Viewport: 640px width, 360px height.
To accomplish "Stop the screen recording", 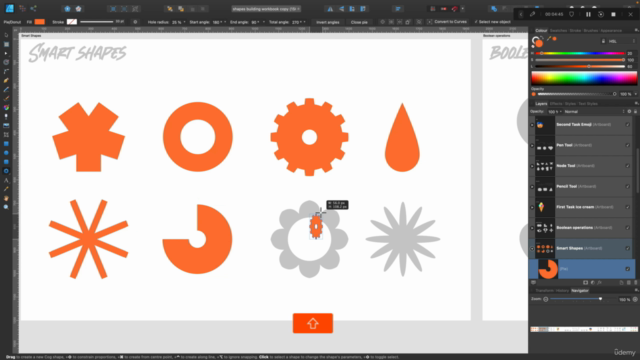I will [613, 14].
